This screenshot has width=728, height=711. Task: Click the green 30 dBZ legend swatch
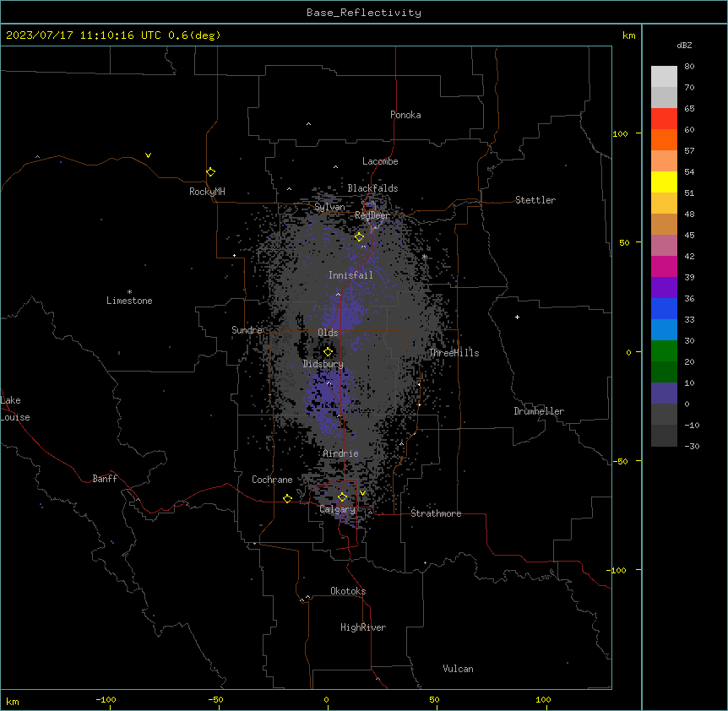click(664, 351)
